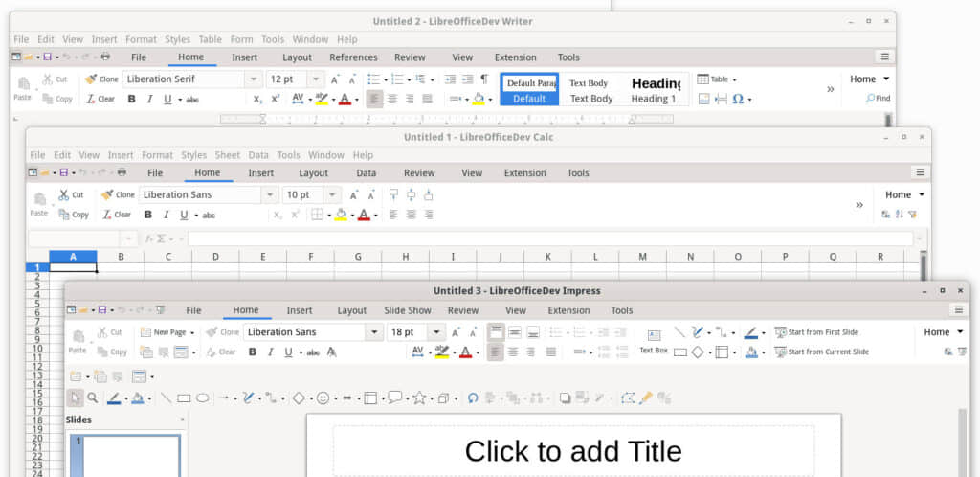Insert a Text Box in Impress
This screenshot has height=477, width=980.
coord(654,341)
